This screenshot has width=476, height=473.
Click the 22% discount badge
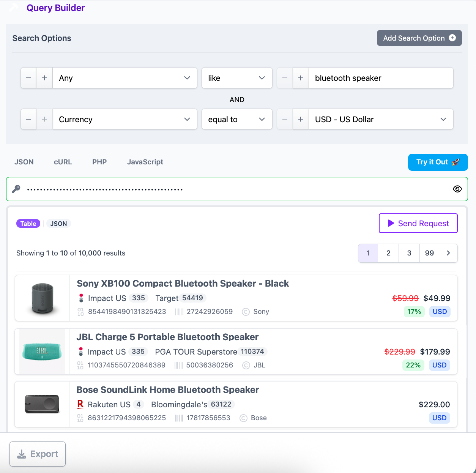click(413, 365)
